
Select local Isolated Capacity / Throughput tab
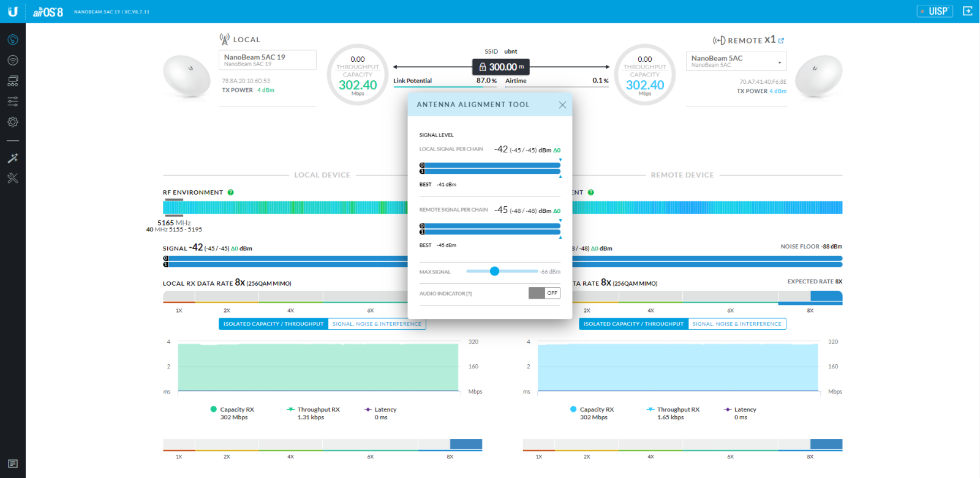[273, 324]
